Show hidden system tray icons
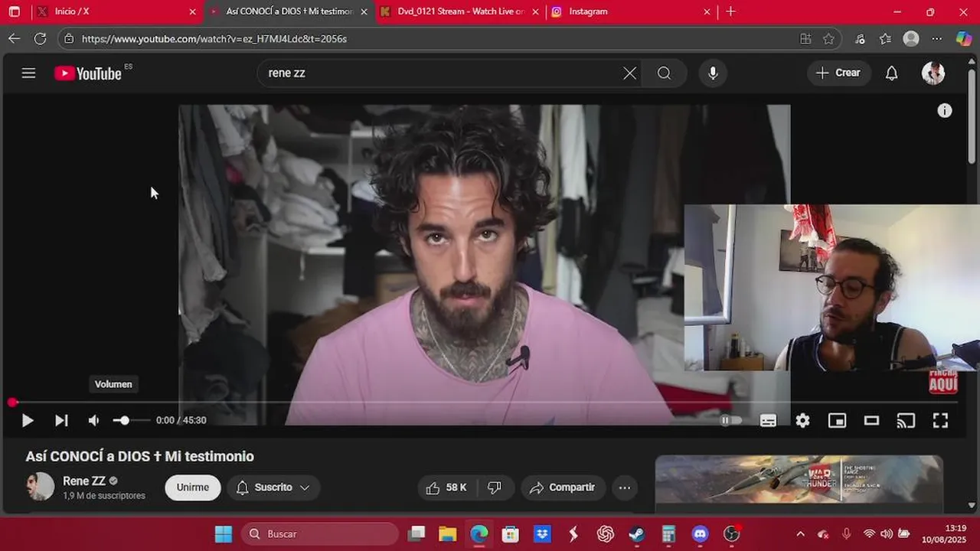 pos(800,533)
